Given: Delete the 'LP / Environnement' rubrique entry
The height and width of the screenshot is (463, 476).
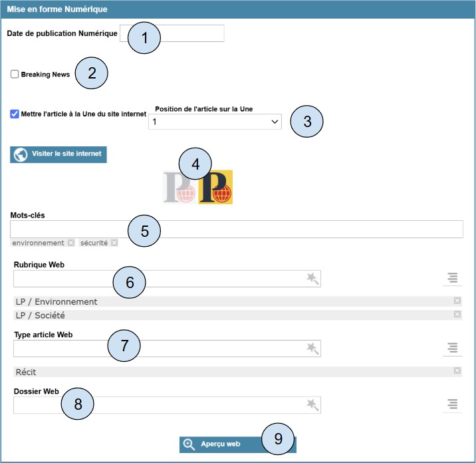Looking at the screenshot, I should (457, 301).
